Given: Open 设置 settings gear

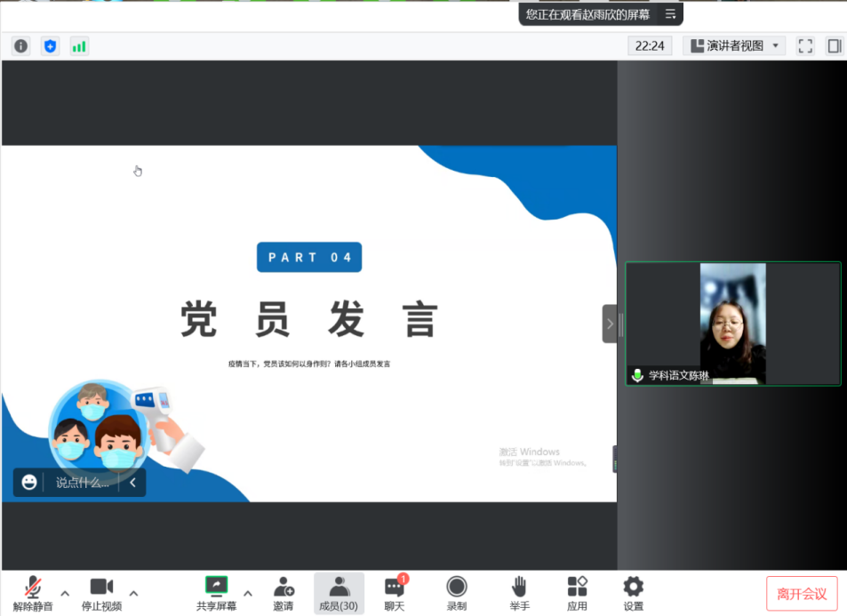Looking at the screenshot, I should tap(633, 593).
